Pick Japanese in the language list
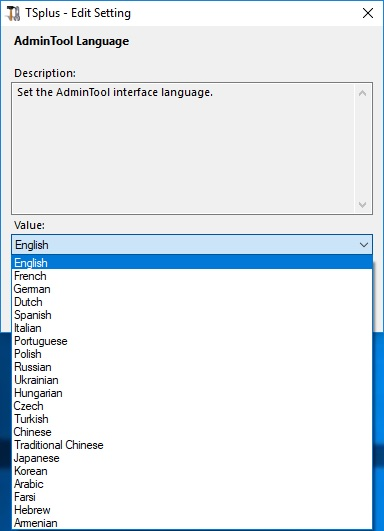The image size is (384, 531). click(192, 458)
